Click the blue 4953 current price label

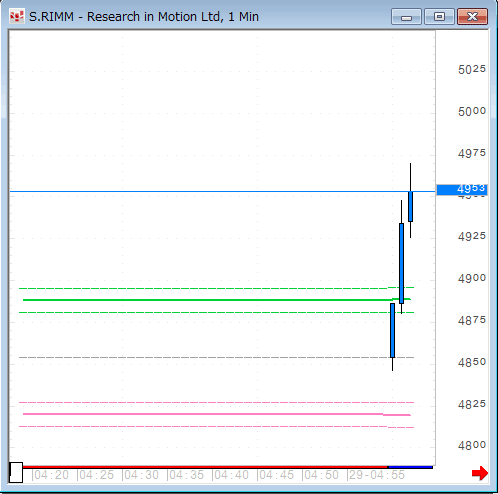click(x=462, y=190)
